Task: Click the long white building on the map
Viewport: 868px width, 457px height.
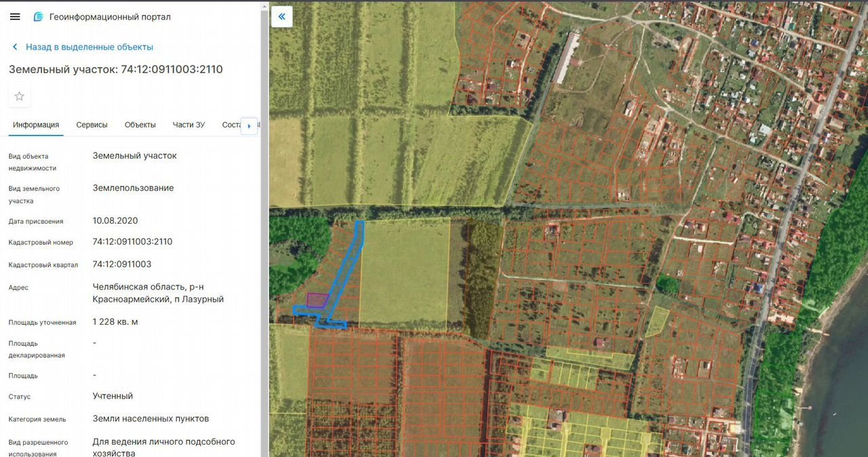Action: coord(568,58)
